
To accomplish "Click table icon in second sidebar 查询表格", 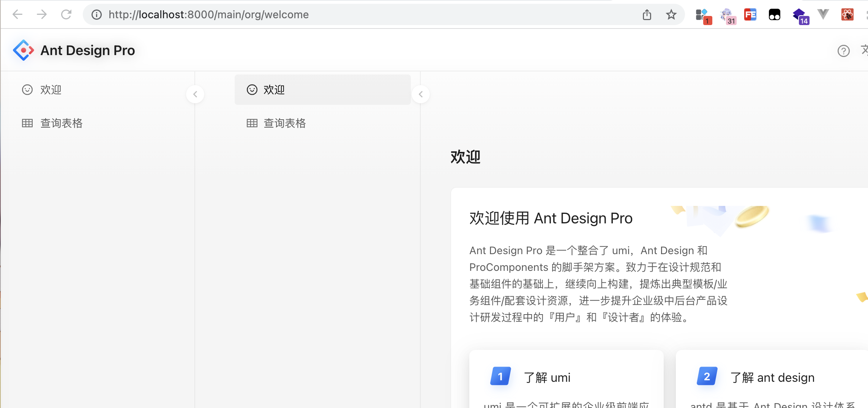I will click(x=252, y=123).
